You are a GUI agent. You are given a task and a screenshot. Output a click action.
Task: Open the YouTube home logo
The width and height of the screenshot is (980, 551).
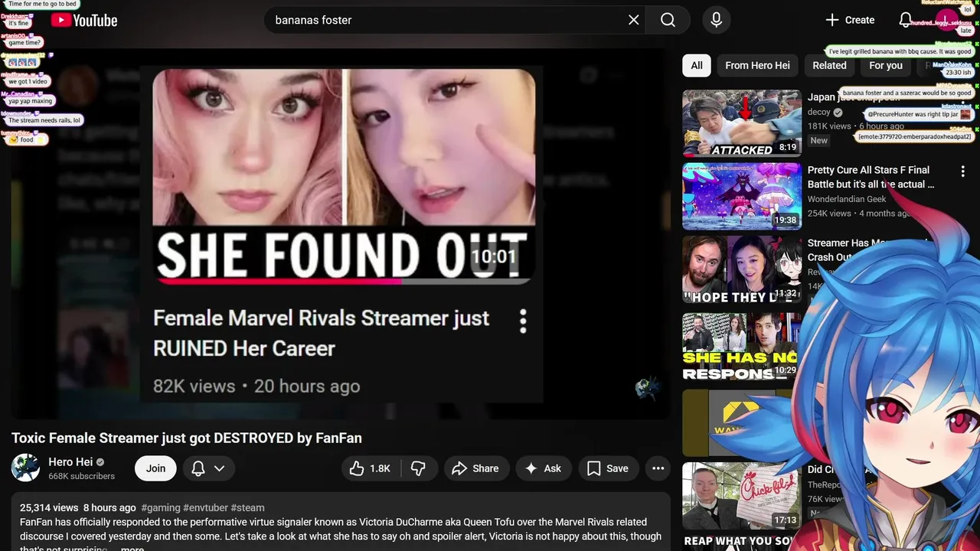(x=84, y=21)
